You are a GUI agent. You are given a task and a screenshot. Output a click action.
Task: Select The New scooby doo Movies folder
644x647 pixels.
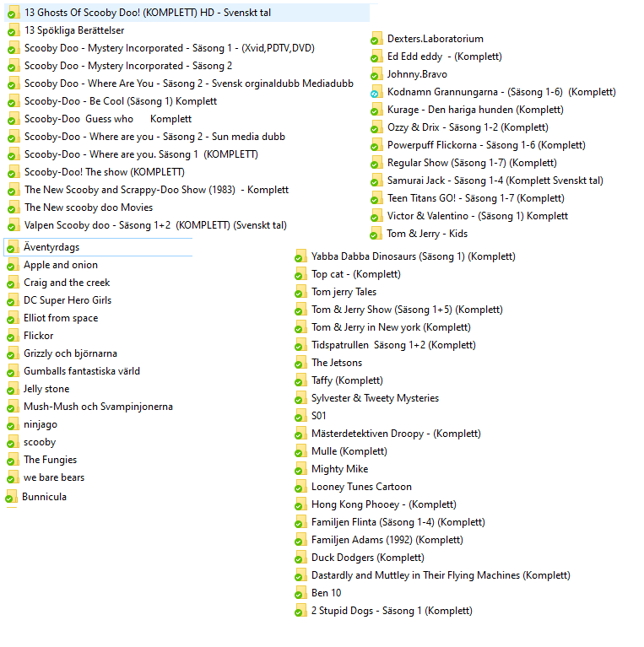click(x=89, y=208)
